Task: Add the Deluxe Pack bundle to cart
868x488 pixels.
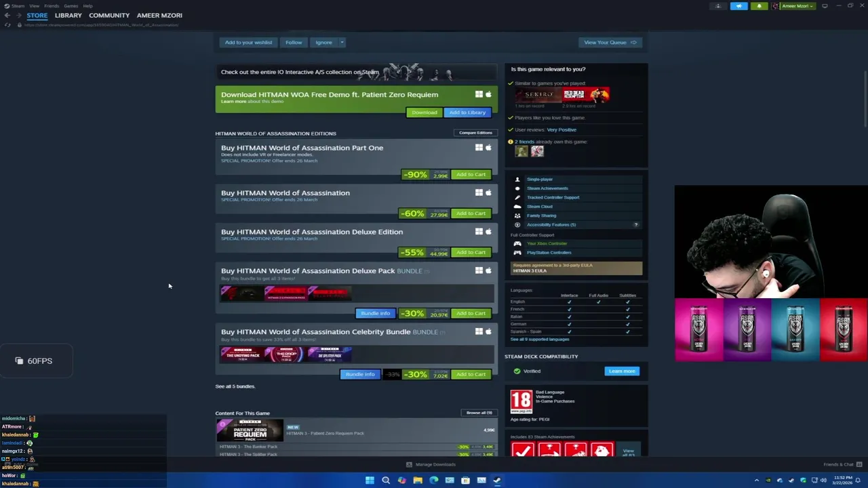Action: click(x=471, y=313)
